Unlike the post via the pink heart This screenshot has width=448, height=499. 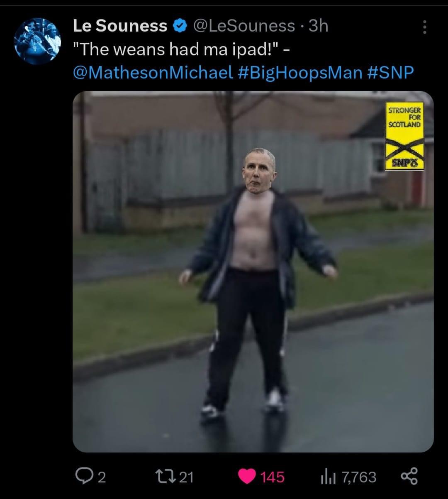(x=248, y=477)
